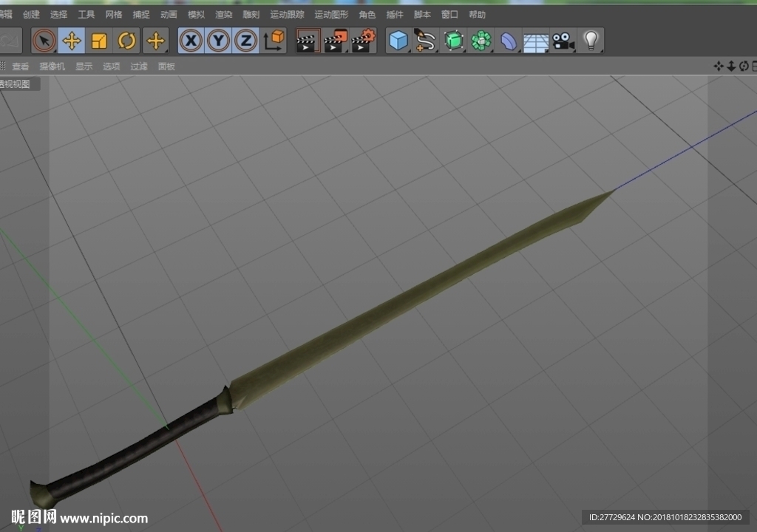
Task: Open the viewport 过滤 menu
Action: pos(138,66)
